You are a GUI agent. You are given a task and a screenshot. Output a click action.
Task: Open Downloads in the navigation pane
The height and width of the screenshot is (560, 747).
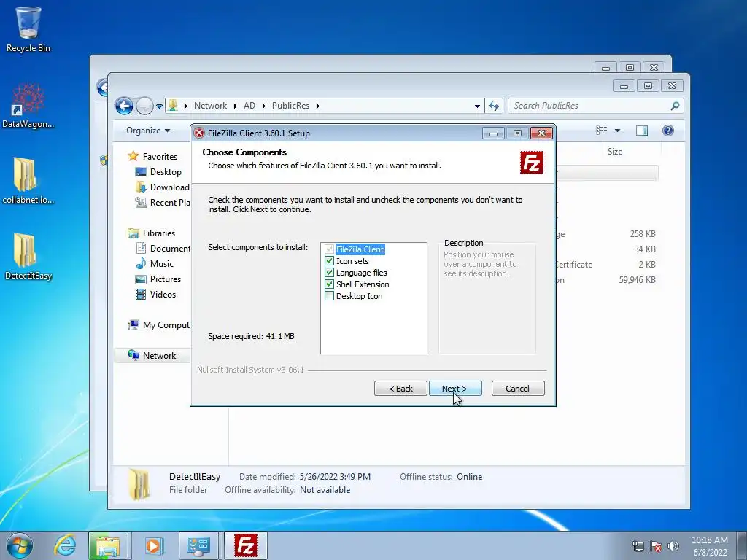pos(169,187)
